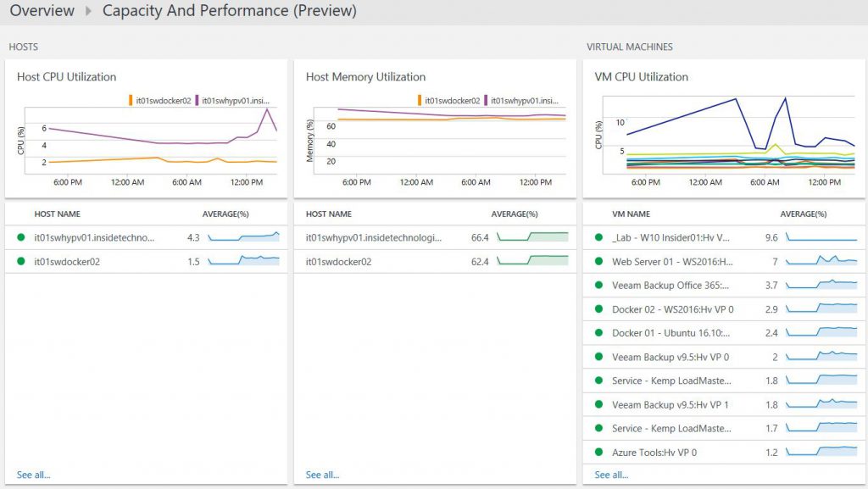
Task: Click green status dot for it01swdocker02 CPU row
Action: [x=21, y=261]
